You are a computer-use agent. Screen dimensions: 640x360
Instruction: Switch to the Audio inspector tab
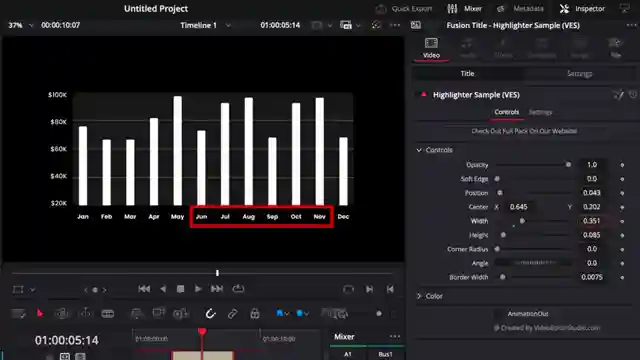coord(468,48)
